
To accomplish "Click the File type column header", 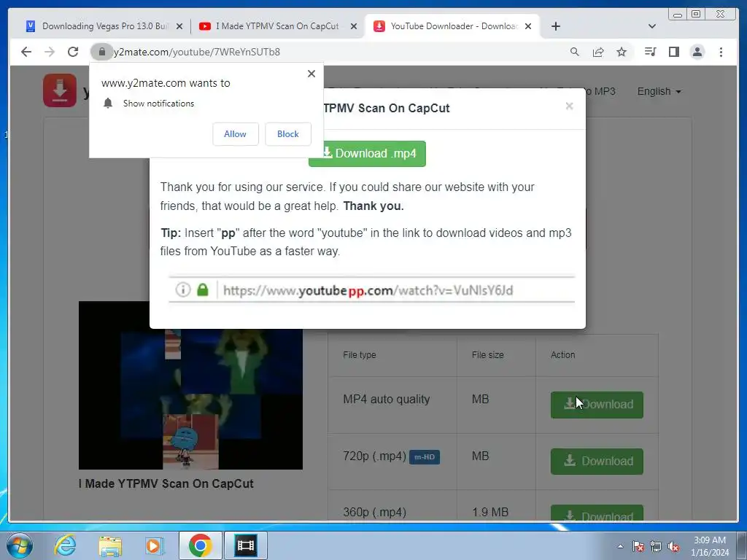I will coord(359,355).
